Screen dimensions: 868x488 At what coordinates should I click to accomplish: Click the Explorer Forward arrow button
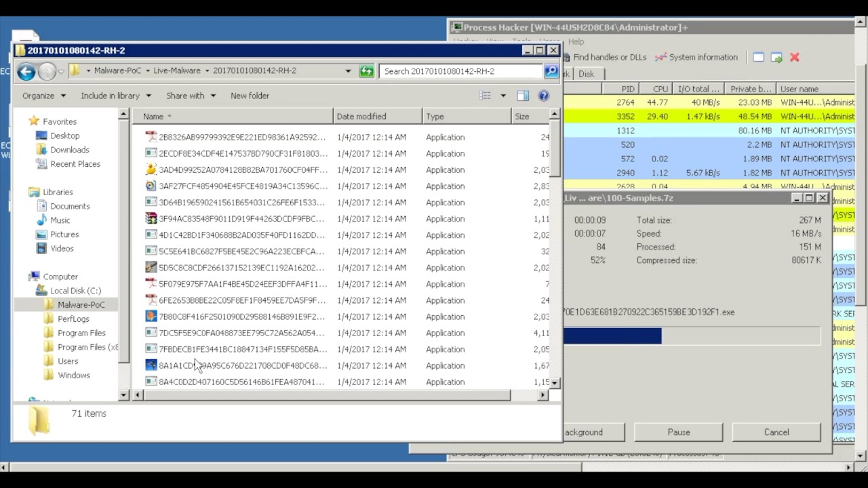[47, 71]
